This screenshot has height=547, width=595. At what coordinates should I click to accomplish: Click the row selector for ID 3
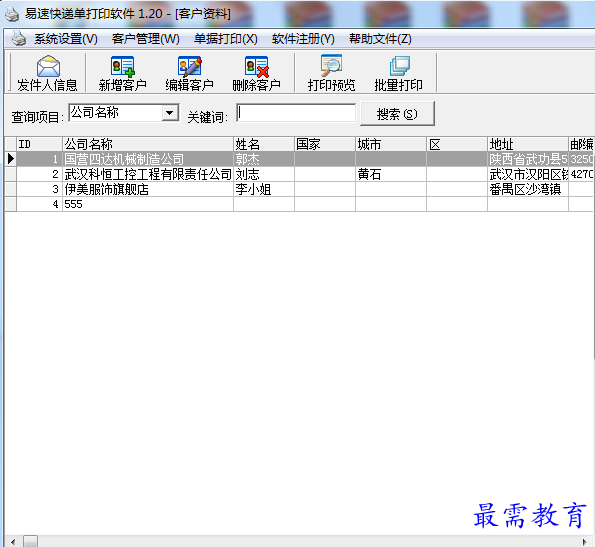click(11, 189)
